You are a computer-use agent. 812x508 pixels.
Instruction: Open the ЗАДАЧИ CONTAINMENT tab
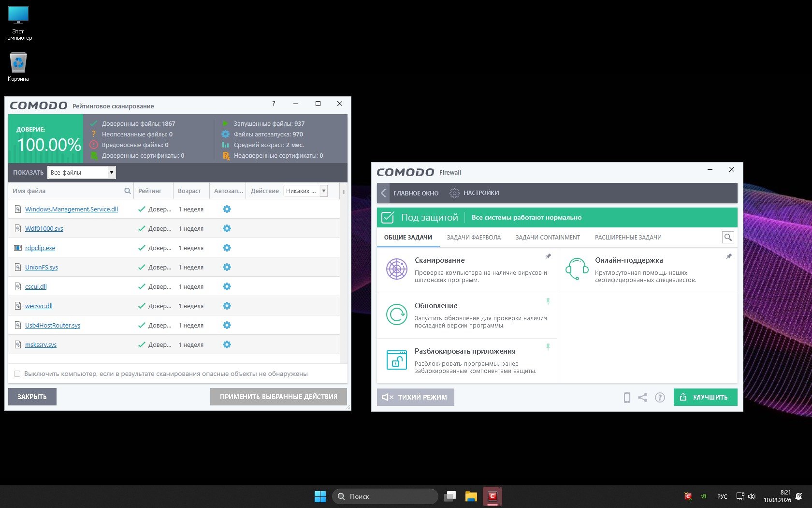548,238
